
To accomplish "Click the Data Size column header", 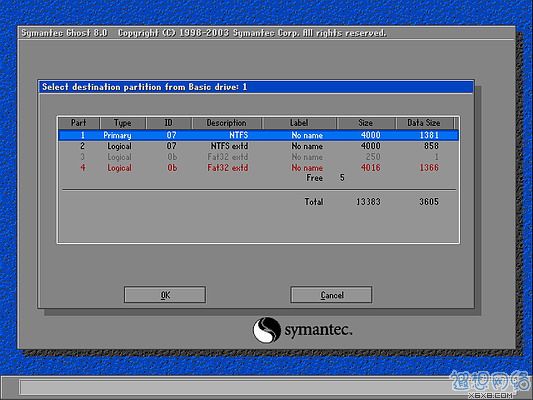I will pyautogui.click(x=424, y=123).
